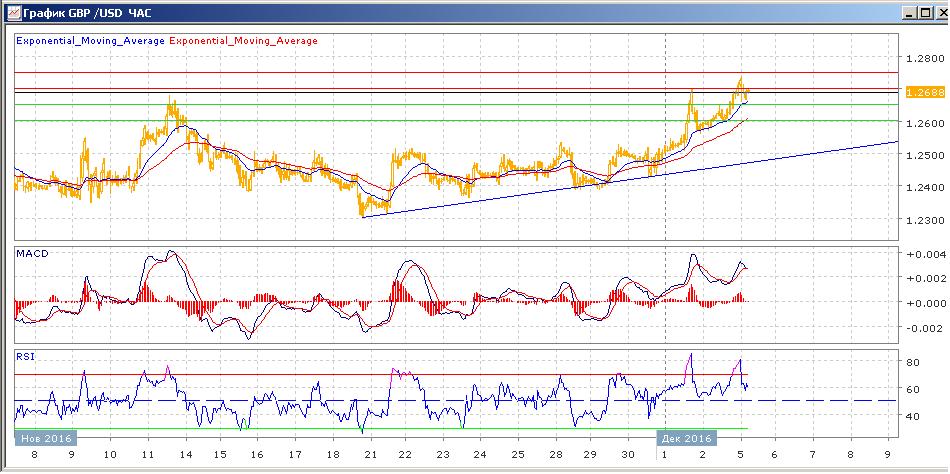The image size is (950, 474).
Task: Click the 1.2300 price axis label
Action: pyautogui.click(x=925, y=219)
